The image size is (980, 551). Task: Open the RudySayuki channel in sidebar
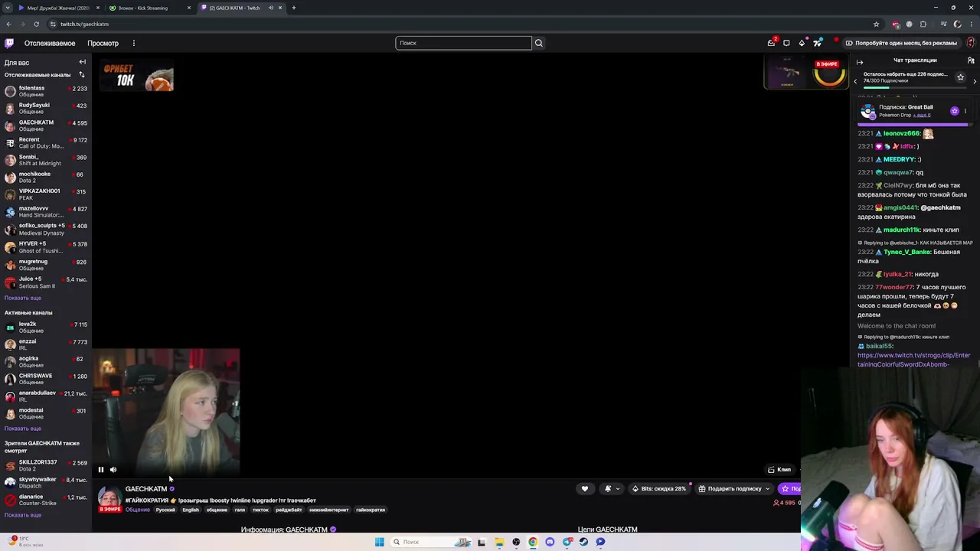tap(46, 108)
